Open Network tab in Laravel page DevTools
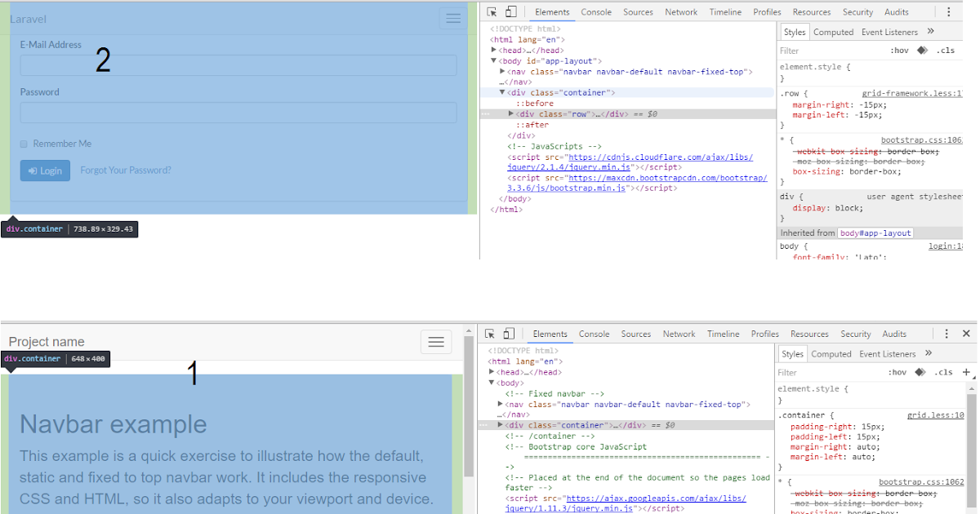This screenshot has height=514, width=980. pos(681,12)
